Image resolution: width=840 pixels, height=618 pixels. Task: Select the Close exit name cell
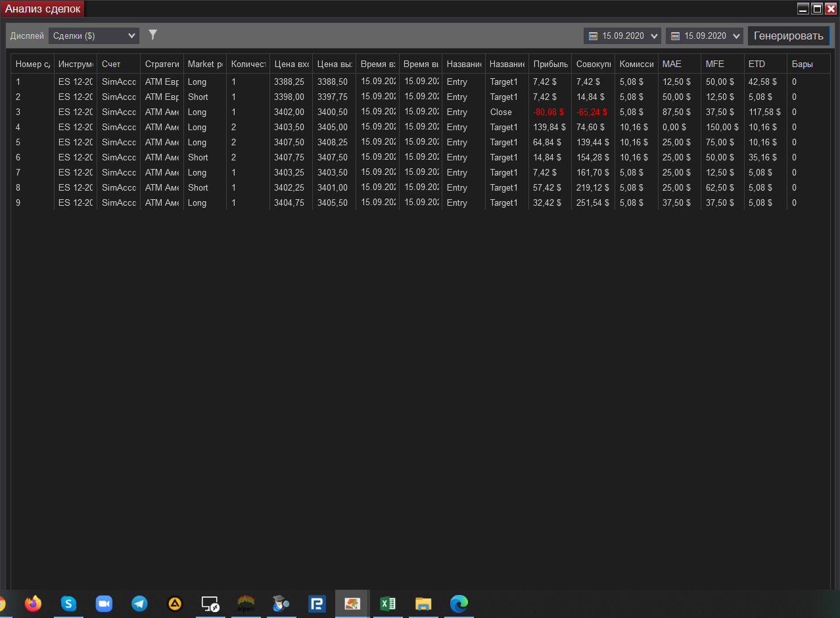tap(507, 112)
